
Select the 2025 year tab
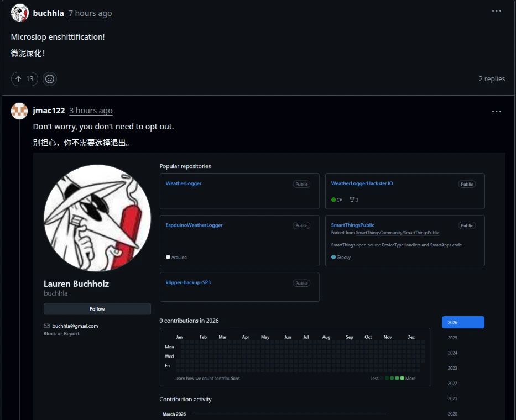click(452, 338)
